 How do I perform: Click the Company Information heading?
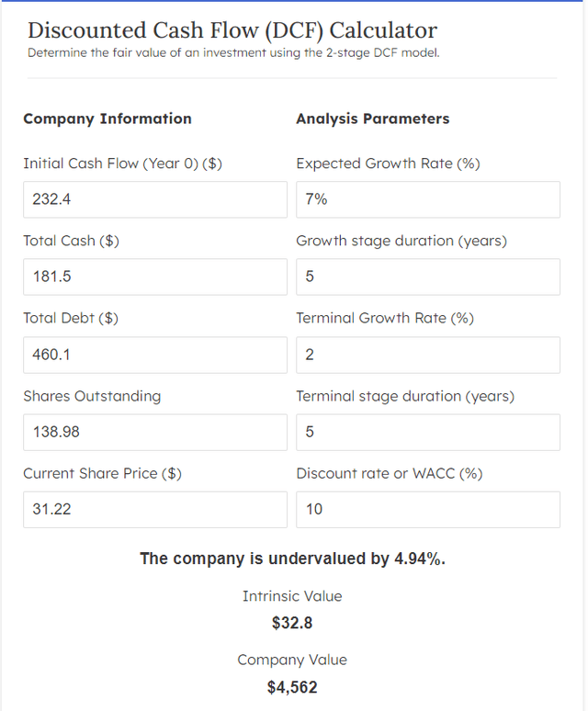(107, 118)
